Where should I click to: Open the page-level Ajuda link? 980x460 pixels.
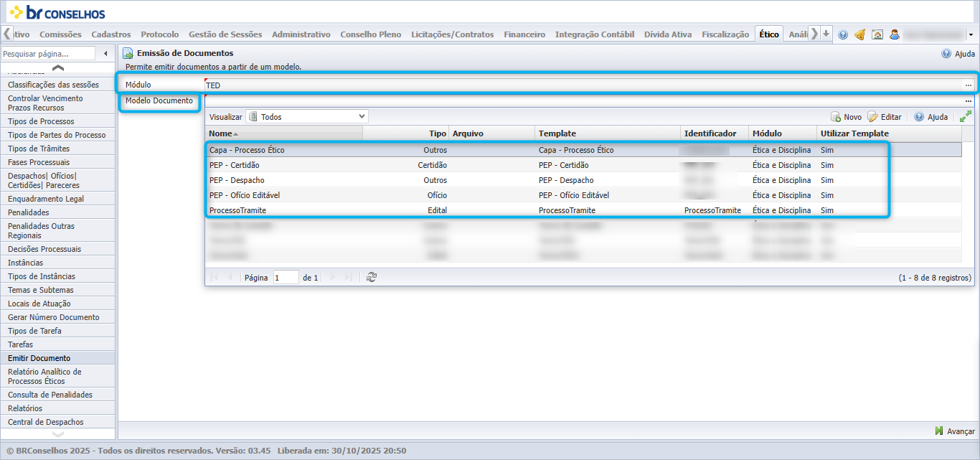[x=958, y=53]
